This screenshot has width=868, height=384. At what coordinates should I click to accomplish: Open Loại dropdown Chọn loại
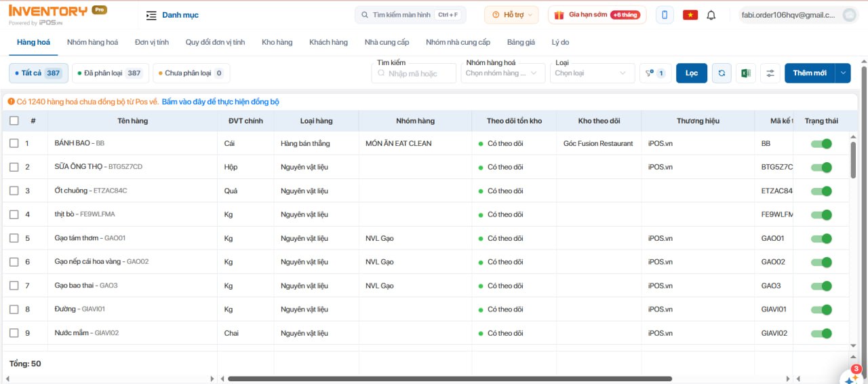coord(592,73)
